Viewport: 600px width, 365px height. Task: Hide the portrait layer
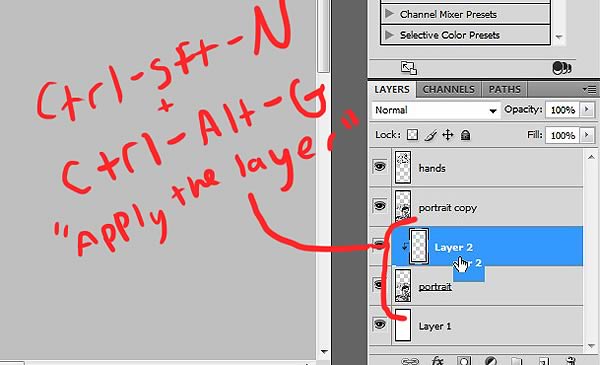pyautogui.click(x=379, y=284)
